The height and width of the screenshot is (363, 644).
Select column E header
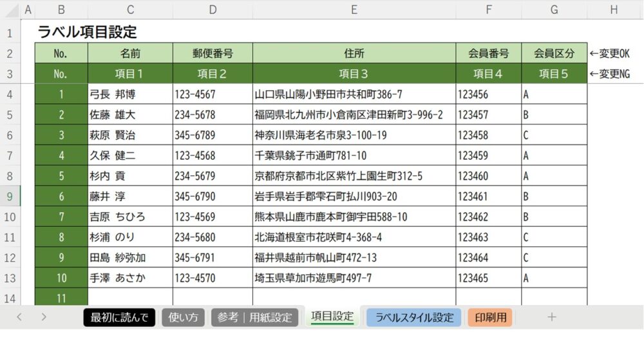354,9
